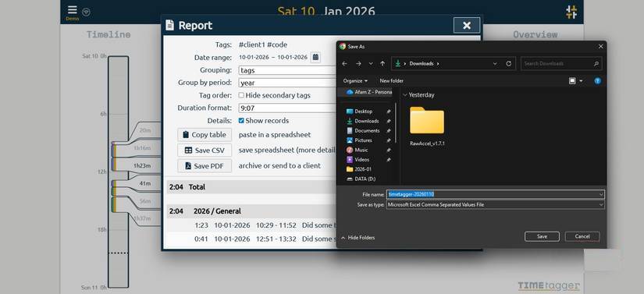
Task: Click the Save CSV button
Action: (x=205, y=150)
